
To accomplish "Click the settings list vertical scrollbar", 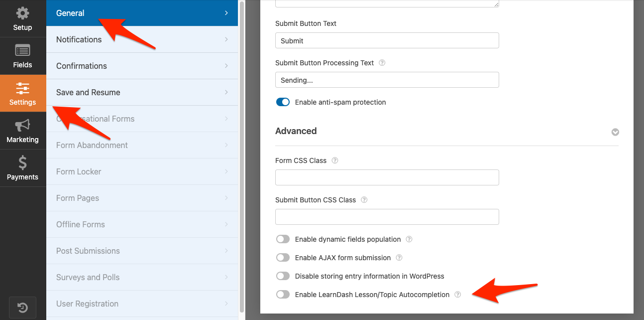I will click(242, 150).
